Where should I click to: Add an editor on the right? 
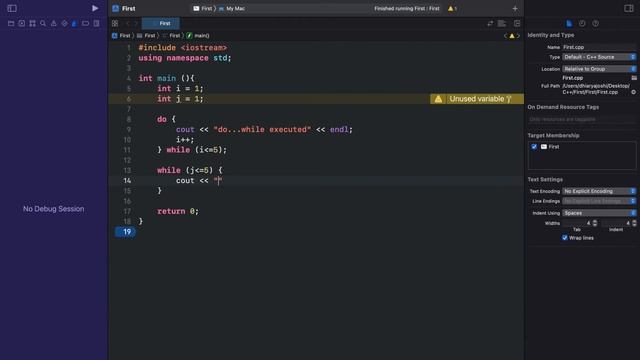pos(517,24)
